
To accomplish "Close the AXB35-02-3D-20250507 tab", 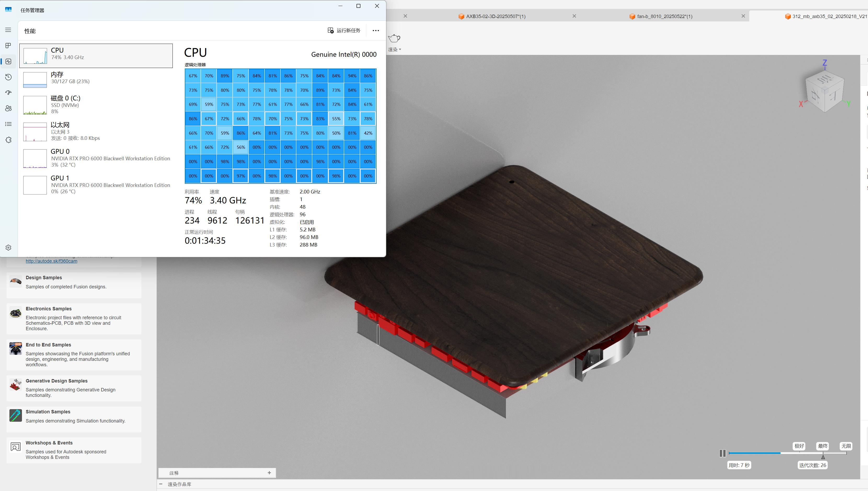I will point(574,16).
